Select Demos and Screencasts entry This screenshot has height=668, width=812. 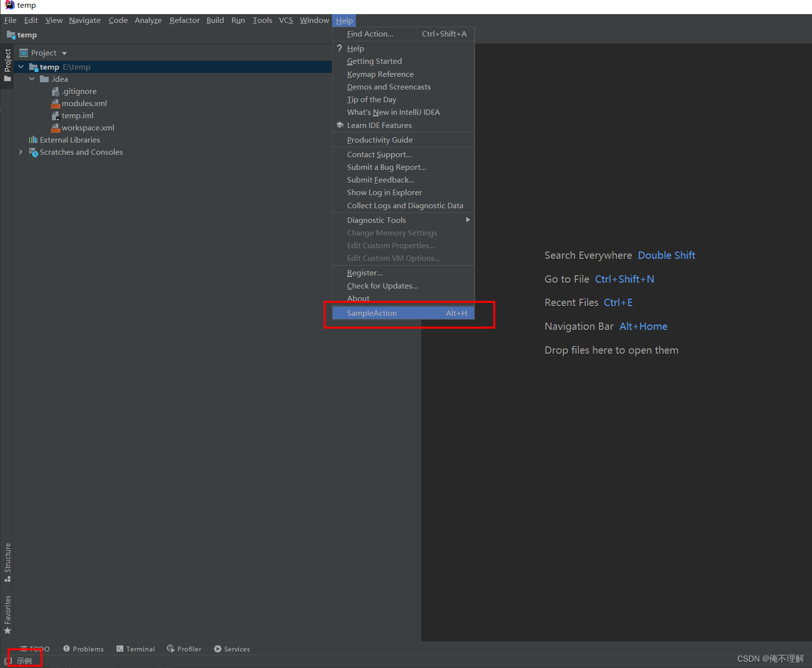(404, 87)
